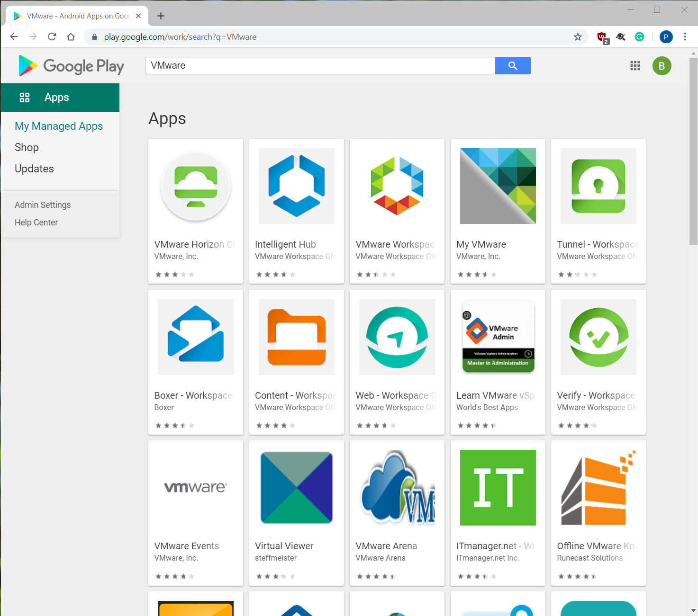Go back to the previous page
This screenshot has width=698, height=616.
[14, 37]
